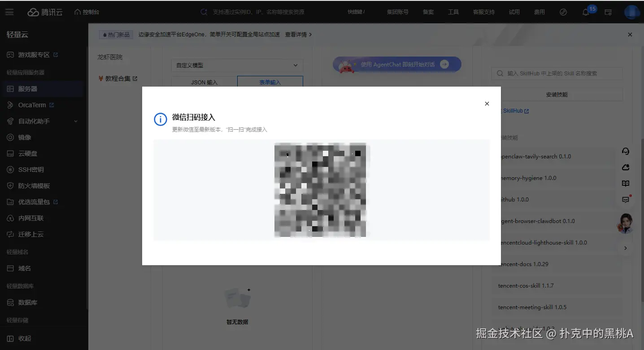Click the 域名 icon in the sidebar
The image size is (644, 350).
tap(10, 268)
